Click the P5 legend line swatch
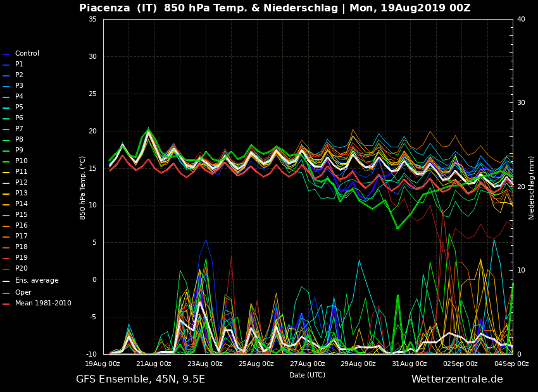The height and width of the screenshot is (392, 538). point(6,107)
